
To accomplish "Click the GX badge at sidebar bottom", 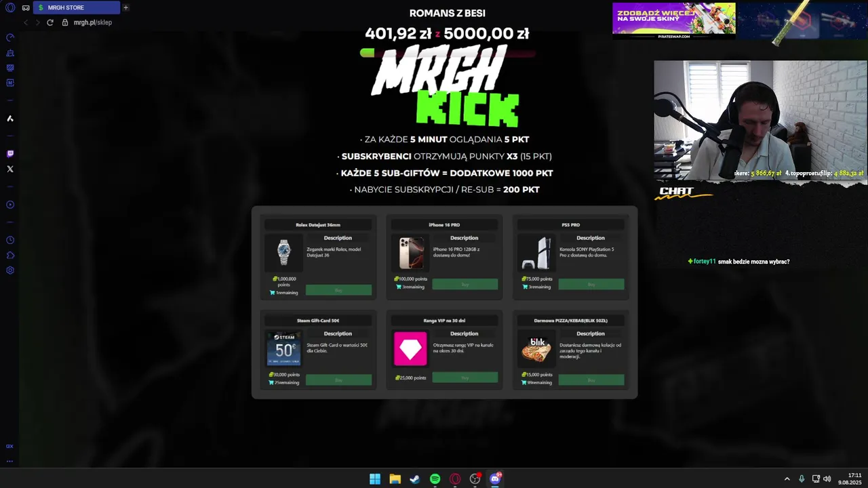I will coord(9,446).
